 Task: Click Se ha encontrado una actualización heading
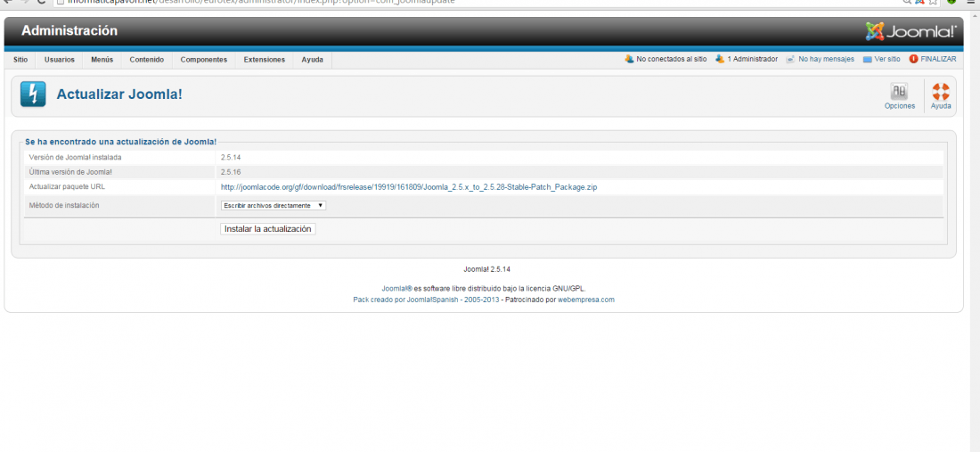(x=120, y=142)
